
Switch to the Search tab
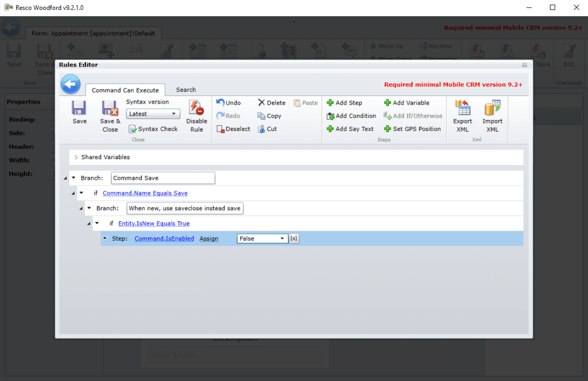pos(185,90)
